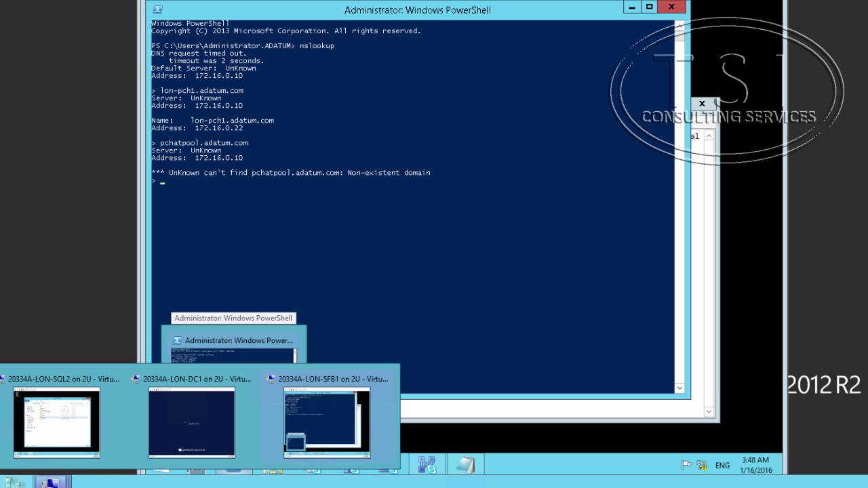Click the 'DNS request timed out.' line
The height and width of the screenshot is (488, 868).
coord(199,54)
